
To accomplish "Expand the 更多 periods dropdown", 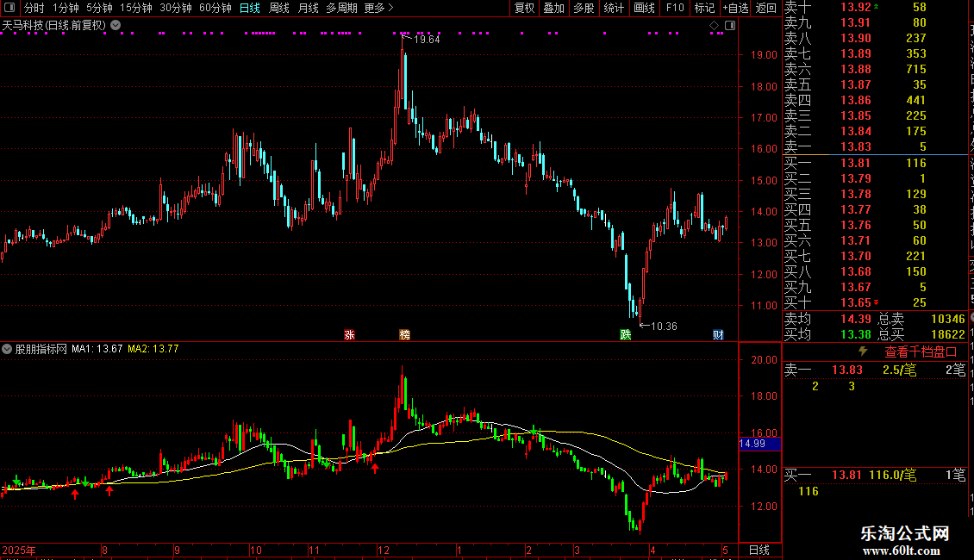I will [x=378, y=8].
